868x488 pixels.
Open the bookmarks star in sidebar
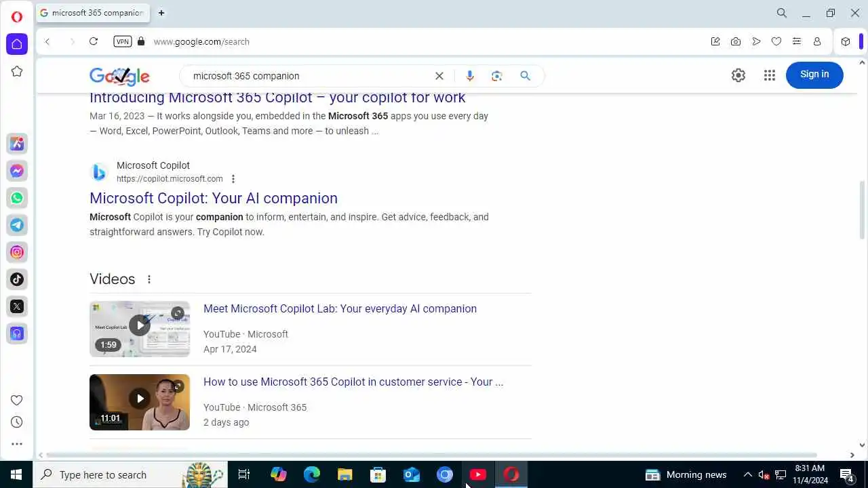pos(17,71)
